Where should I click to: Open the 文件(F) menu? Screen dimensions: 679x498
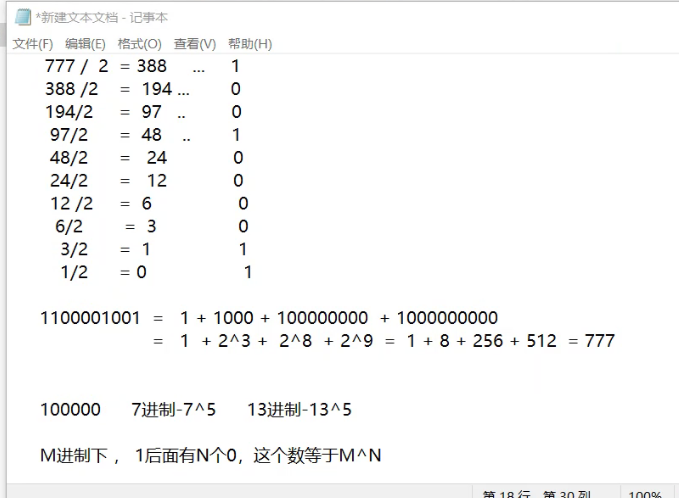pyautogui.click(x=32, y=44)
